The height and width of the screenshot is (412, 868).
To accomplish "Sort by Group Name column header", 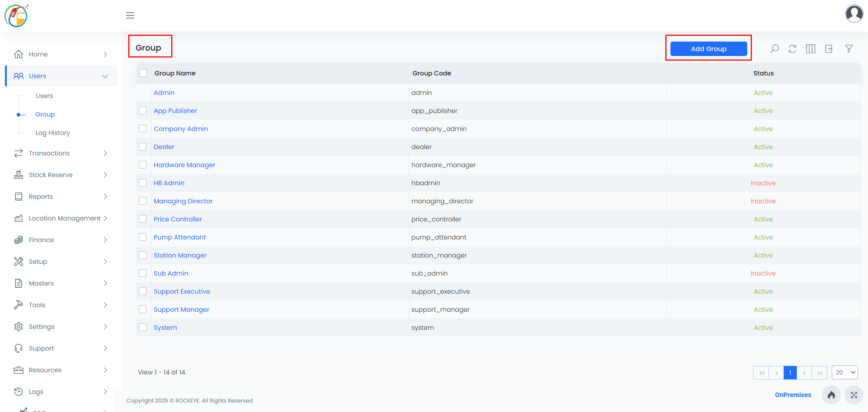I will pos(175,73).
